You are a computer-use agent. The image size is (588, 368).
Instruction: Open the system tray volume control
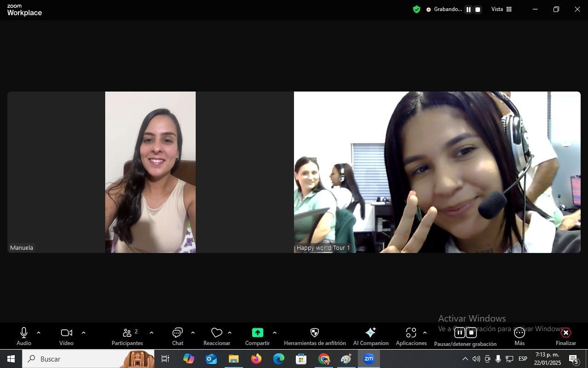point(476,359)
